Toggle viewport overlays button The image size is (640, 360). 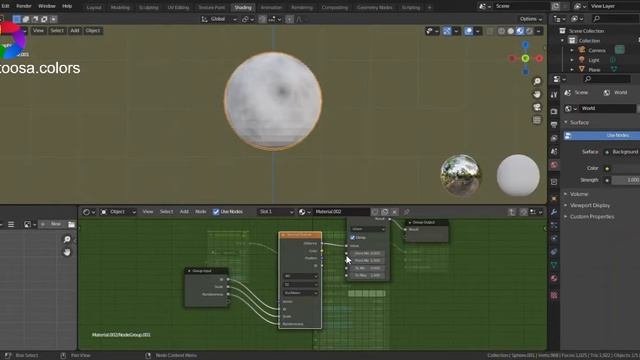468,31
